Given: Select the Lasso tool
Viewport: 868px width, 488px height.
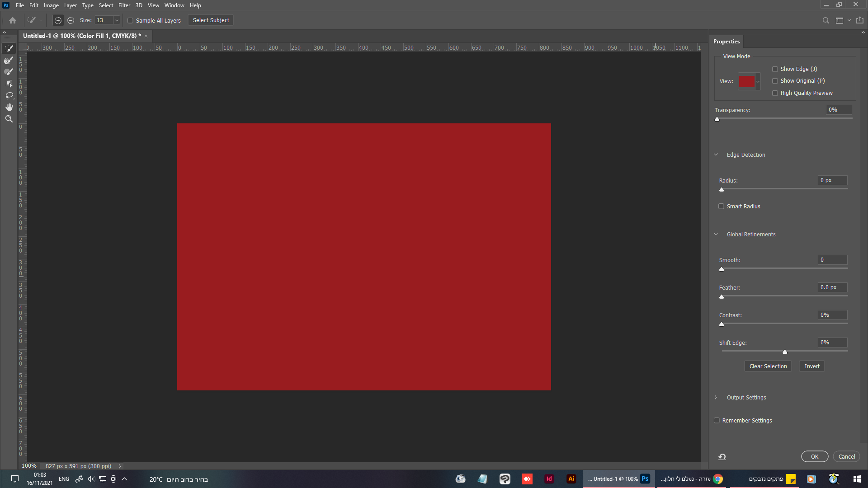Looking at the screenshot, I should tap(9, 95).
